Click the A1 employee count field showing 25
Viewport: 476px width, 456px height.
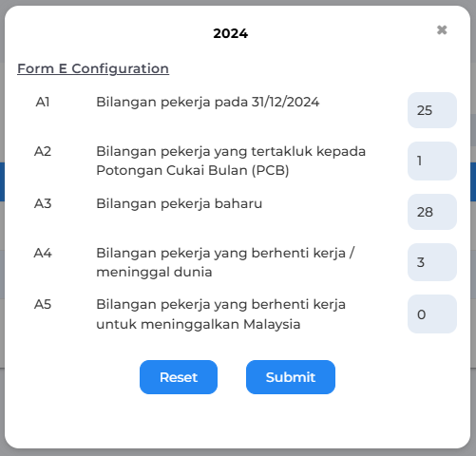click(x=432, y=110)
